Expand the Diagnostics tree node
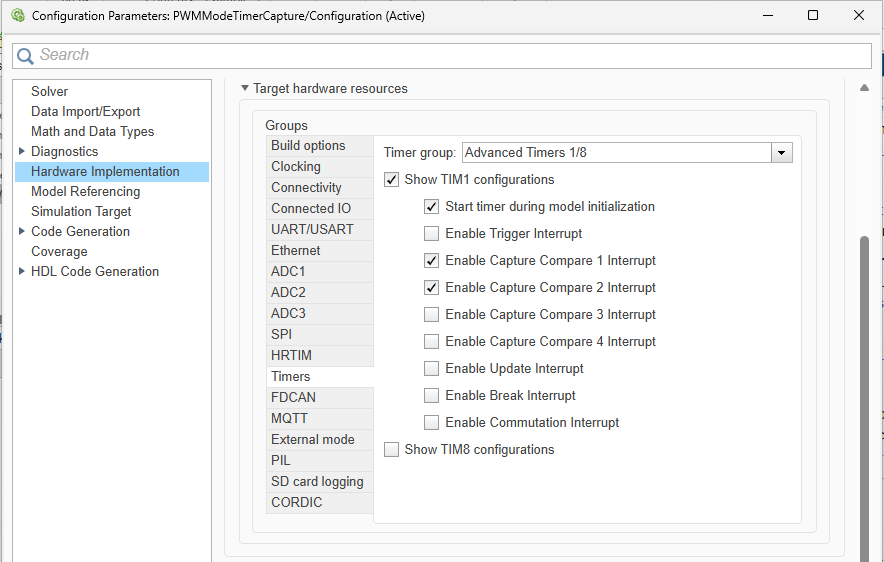The image size is (884, 562). point(21,151)
